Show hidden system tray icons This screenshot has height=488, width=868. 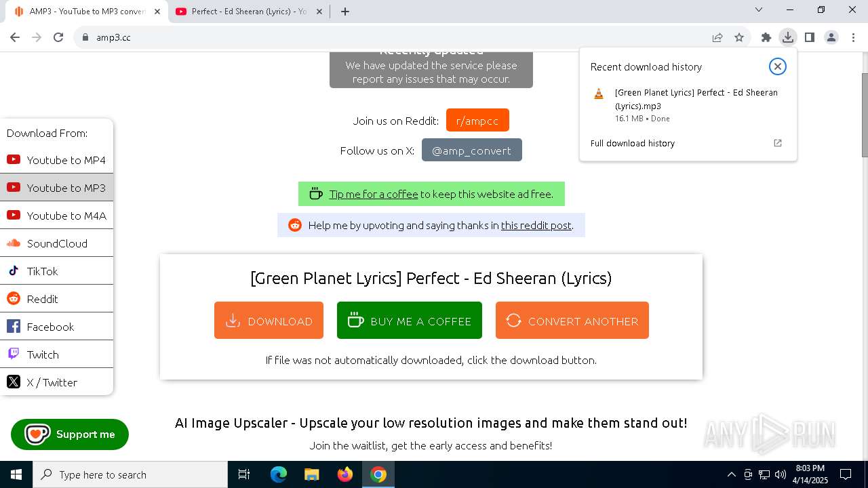(731, 474)
